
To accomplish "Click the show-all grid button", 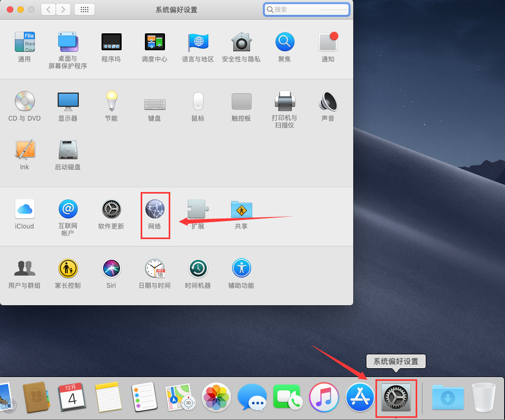I will [x=85, y=10].
